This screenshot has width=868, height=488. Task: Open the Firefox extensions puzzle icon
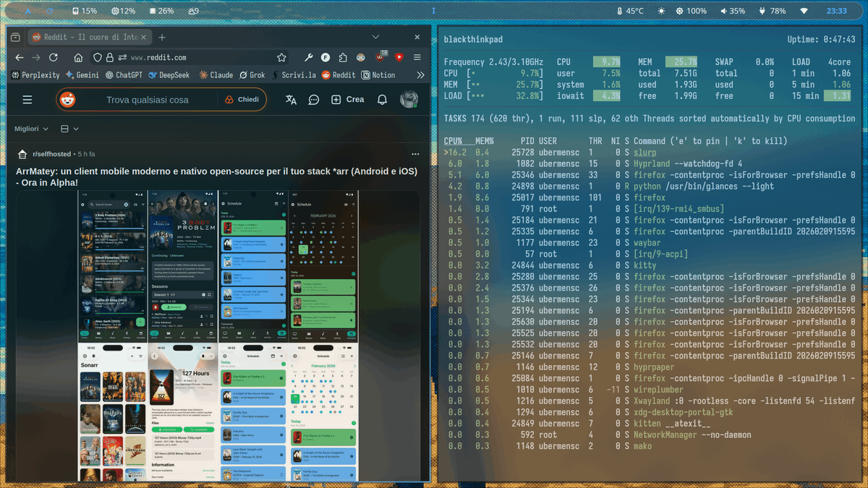point(343,57)
